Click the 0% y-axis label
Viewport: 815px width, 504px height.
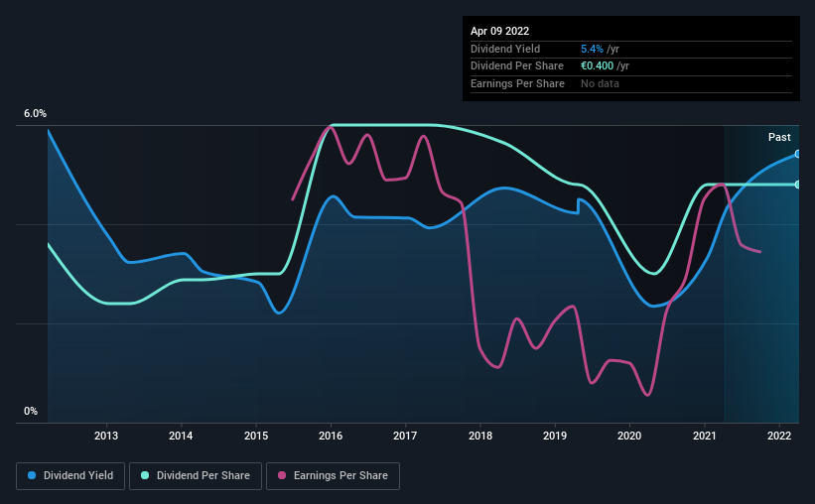click(31, 411)
